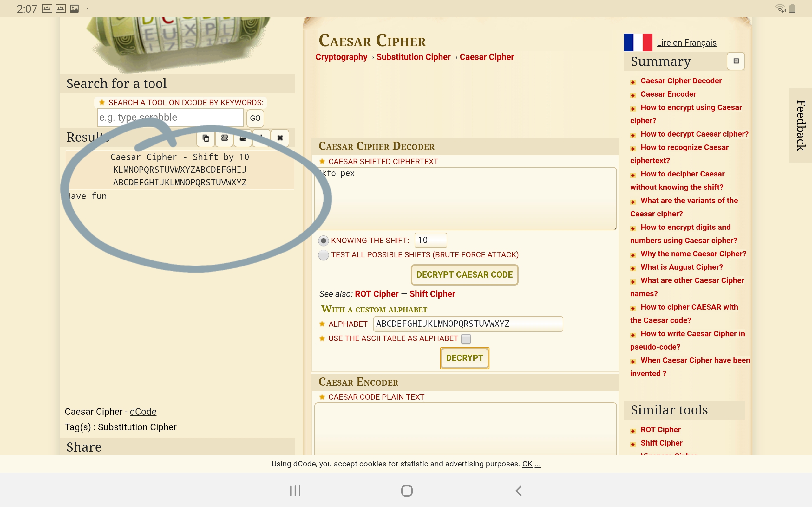Enable 'Use the ASCII table as alphabet' checkbox
This screenshot has height=507, width=812.
(466, 339)
